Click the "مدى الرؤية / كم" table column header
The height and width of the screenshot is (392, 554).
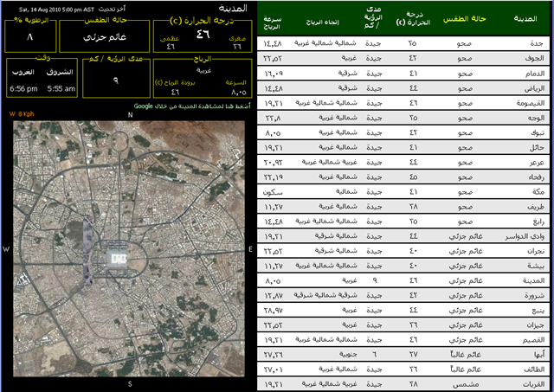click(x=373, y=17)
